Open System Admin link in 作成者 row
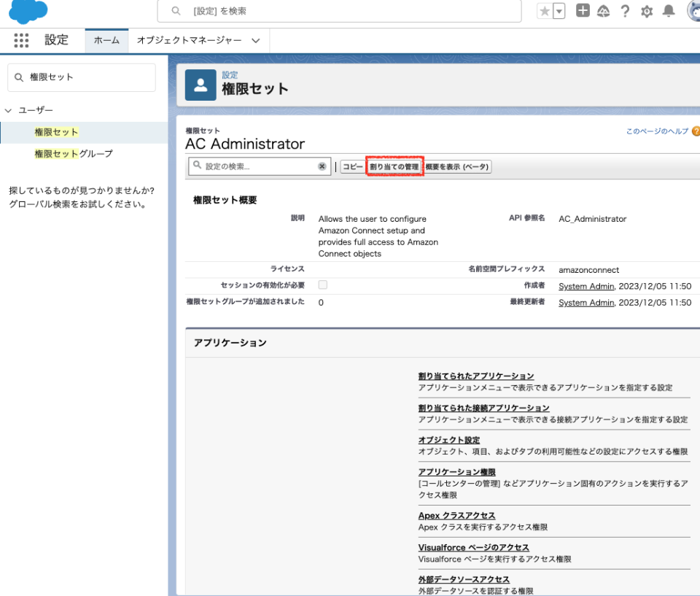The width and height of the screenshot is (700, 596). [586, 287]
